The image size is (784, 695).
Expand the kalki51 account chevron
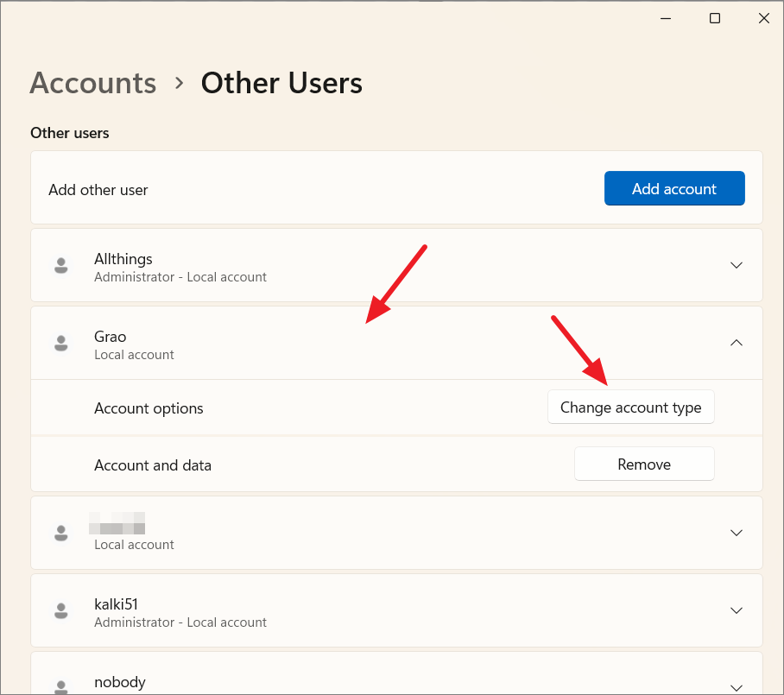click(736, 610)
